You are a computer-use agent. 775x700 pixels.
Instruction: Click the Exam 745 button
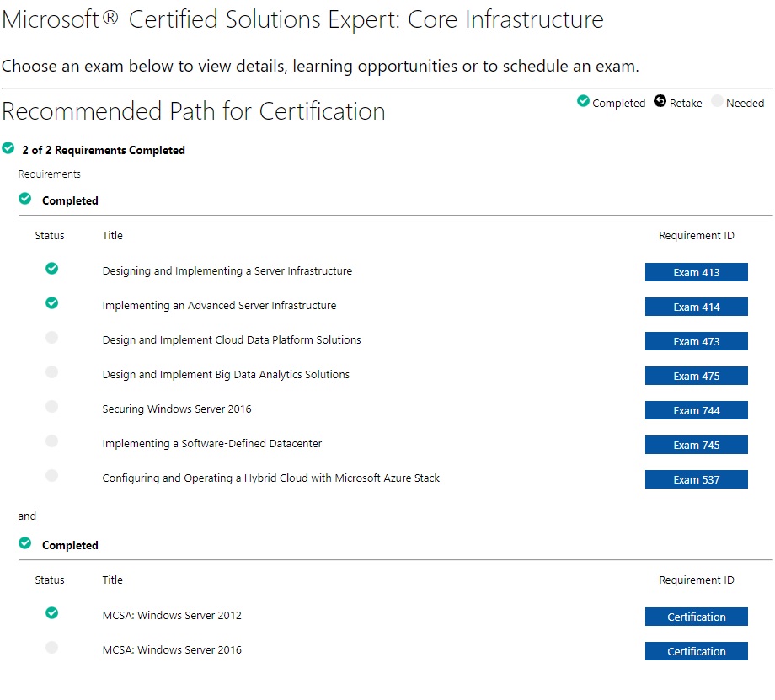(696, 445)
